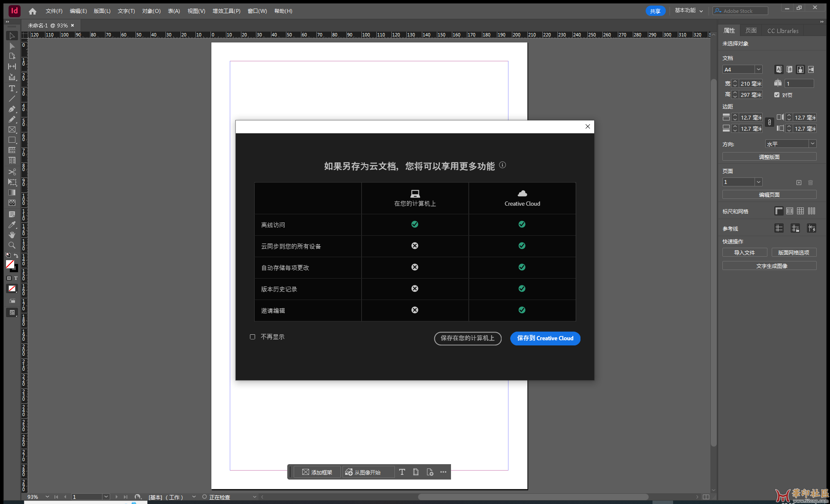
Task: Toggle the margin link chain button
Action: [770, 123]
